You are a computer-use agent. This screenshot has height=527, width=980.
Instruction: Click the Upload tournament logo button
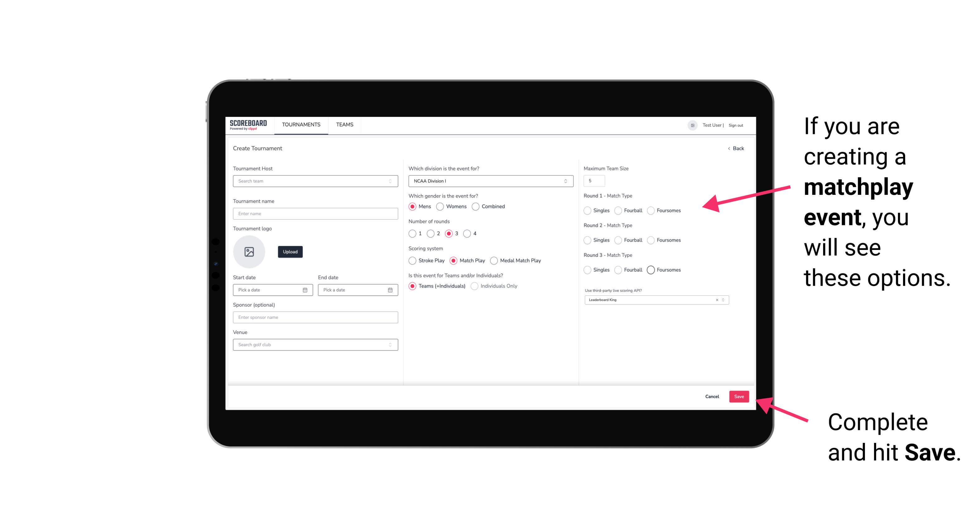click(290, 252)
